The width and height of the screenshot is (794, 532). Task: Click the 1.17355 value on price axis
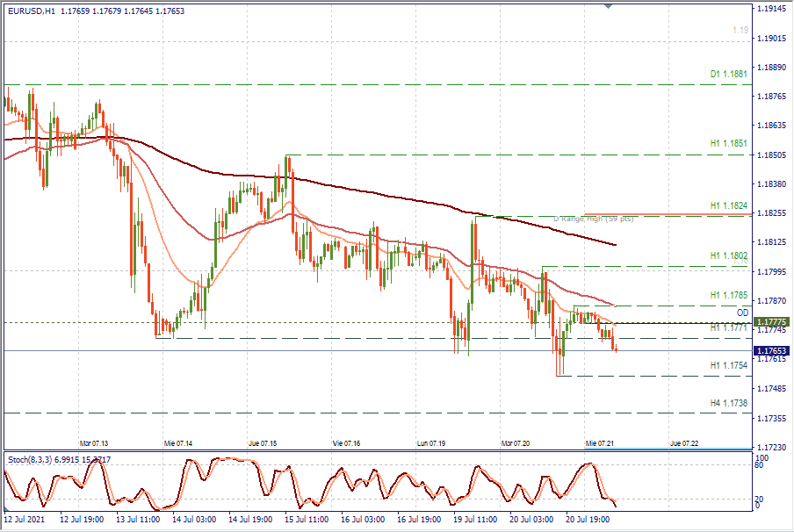point(772,418)
